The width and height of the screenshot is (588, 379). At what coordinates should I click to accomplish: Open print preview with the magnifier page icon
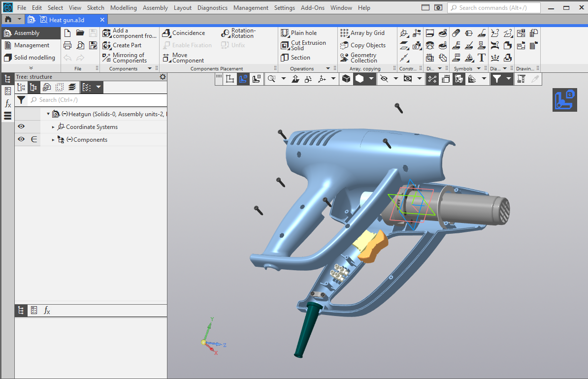pos(80,45)
